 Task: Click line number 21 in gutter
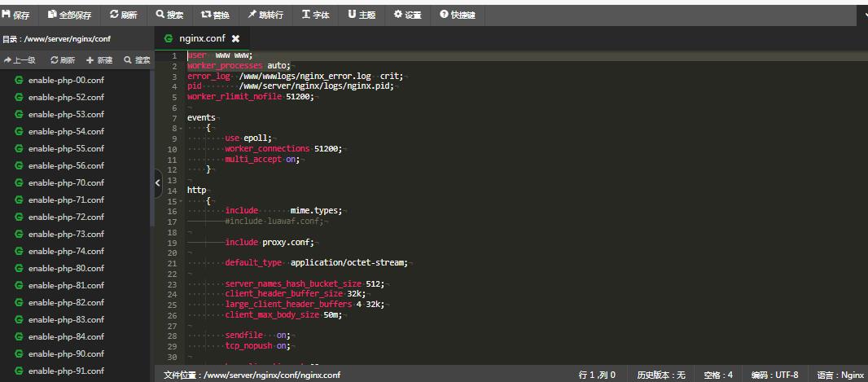(x=172, y=264)
